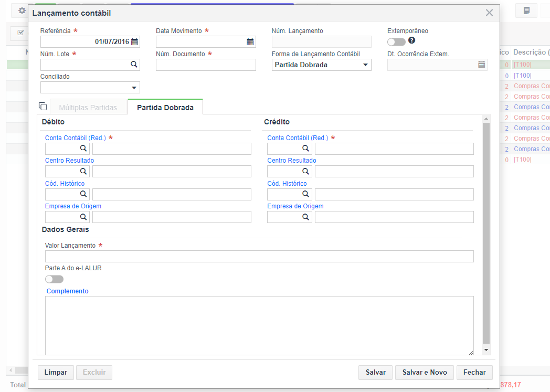This screenshot has width=550, height=392.
Task: Enable the Extemporâneo switch
Action: coord(396,42)
